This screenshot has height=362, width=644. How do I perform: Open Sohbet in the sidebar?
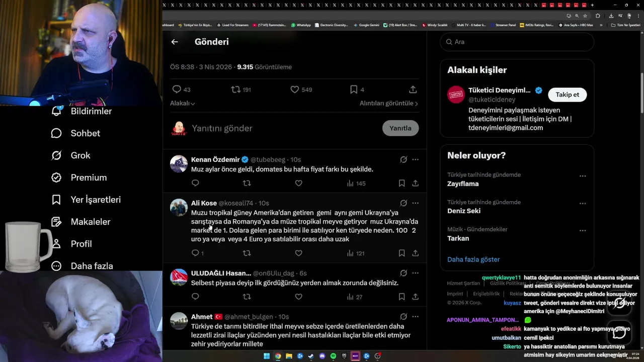(x=75, y=133)
